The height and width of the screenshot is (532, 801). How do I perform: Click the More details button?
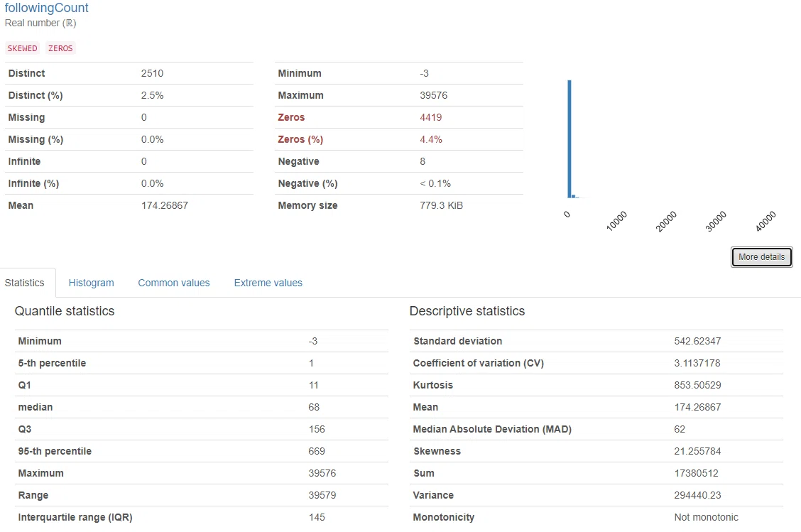762,257
